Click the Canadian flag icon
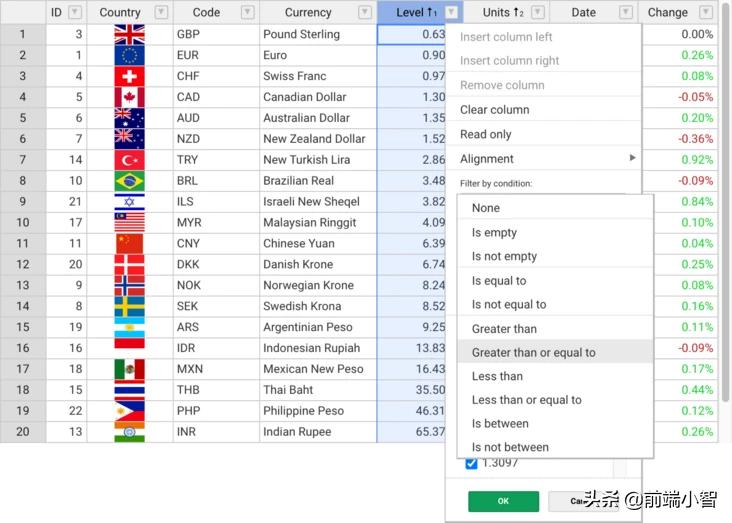The width and height of the screenshot is (732, 523). pyautogui.click(x=129, y=97)
